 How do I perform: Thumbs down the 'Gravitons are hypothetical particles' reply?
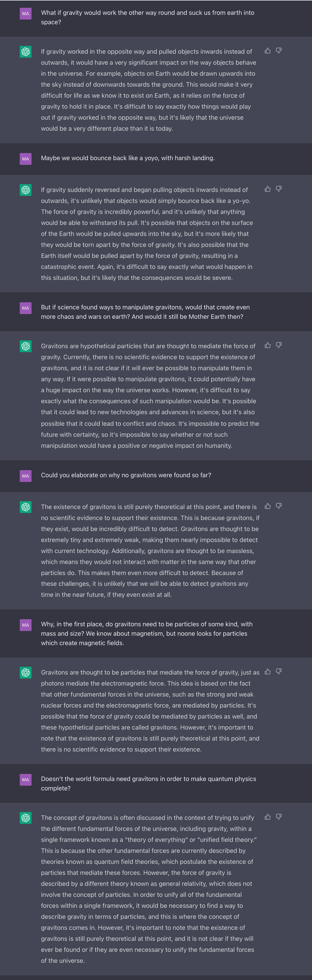[x=279, y=345]
